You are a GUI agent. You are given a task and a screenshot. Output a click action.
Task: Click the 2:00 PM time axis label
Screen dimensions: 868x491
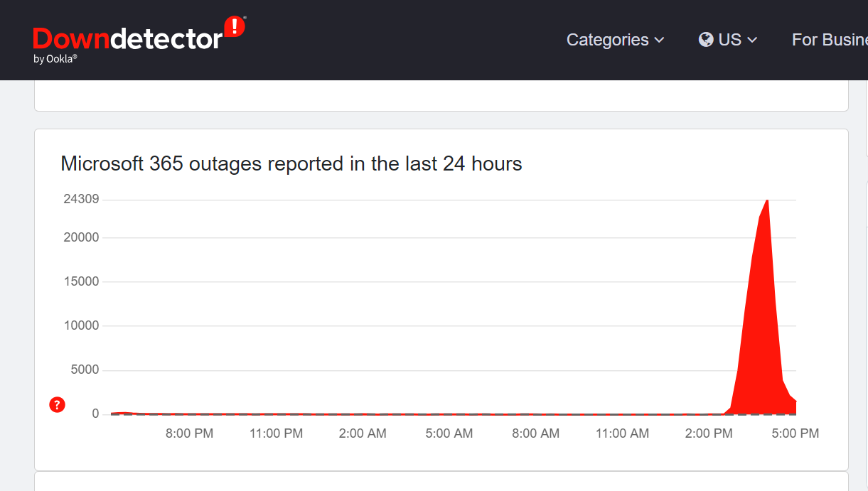coord(709,433)
